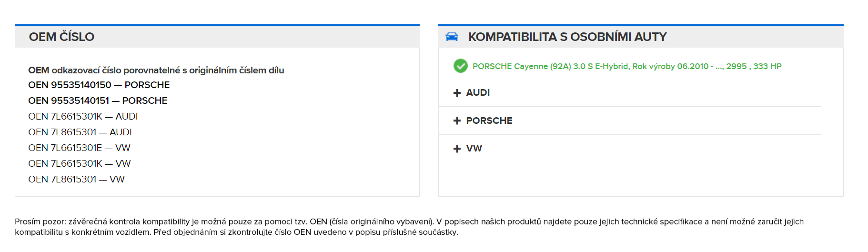Image resolution: width=868 pixels, height=252 pixels.
Task: Click OEN 7L8615301 VW entry
Action: 76,179
